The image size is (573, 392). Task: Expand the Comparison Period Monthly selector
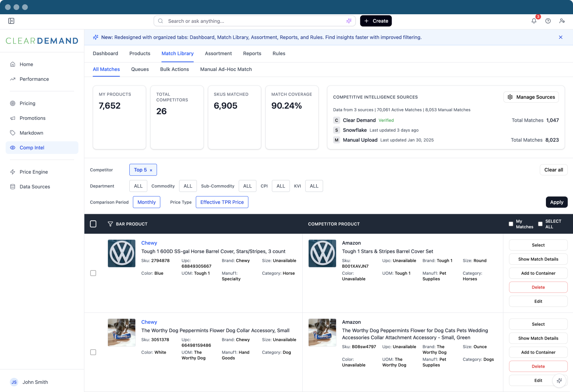pyautogui.click(x=146, y=202)
